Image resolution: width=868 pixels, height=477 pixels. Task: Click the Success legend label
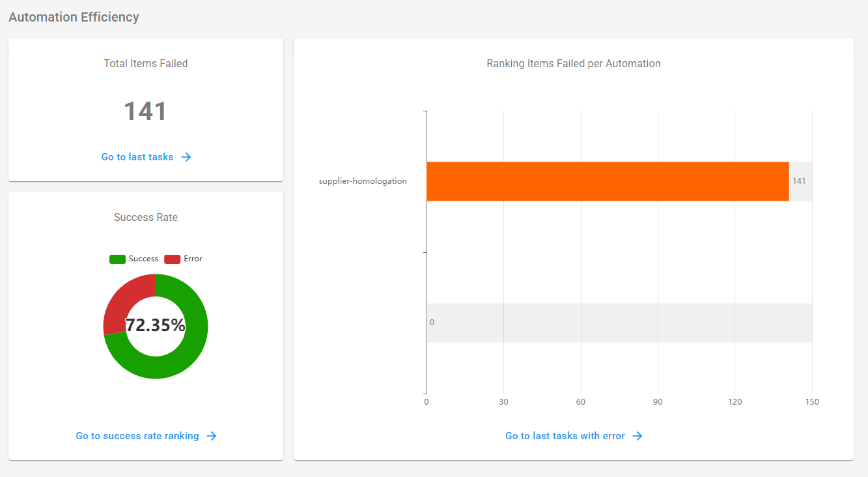[x=143, y=259]
